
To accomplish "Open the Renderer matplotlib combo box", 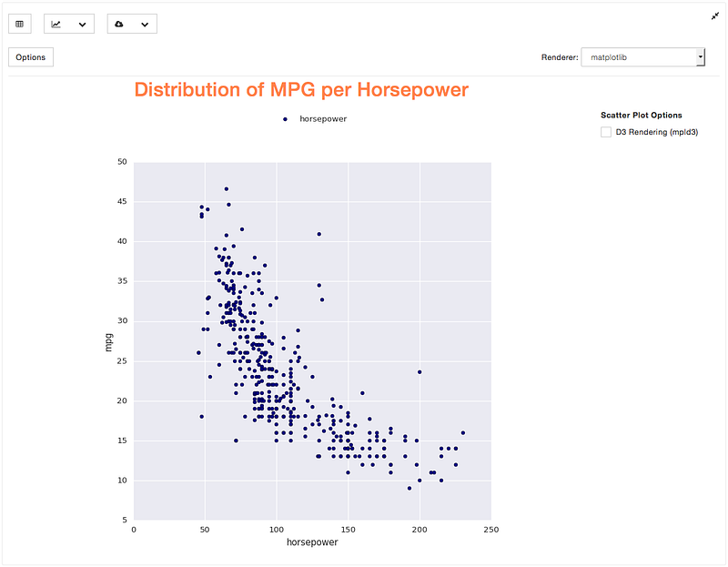I will (643, 57).
